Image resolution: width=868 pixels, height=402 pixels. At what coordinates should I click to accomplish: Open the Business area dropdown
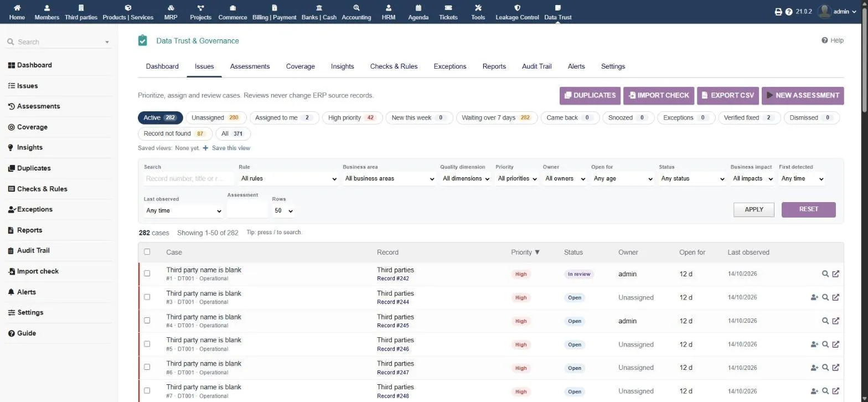tap(389, 179)
